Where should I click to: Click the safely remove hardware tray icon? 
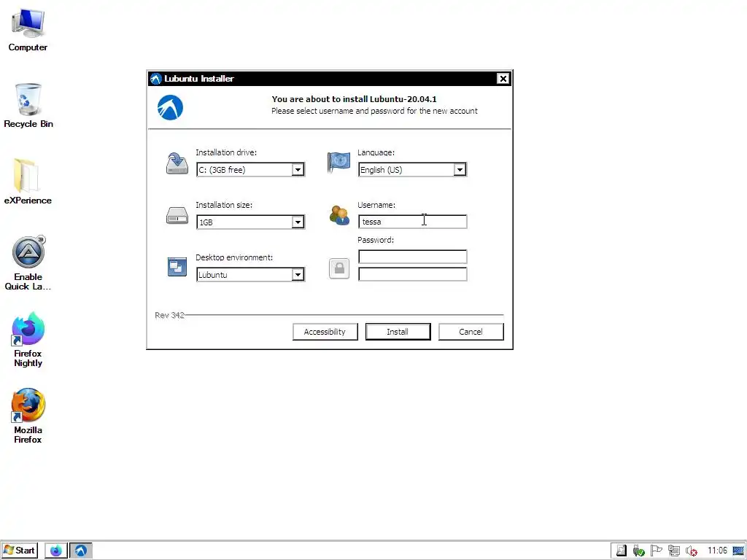[638, 551]
